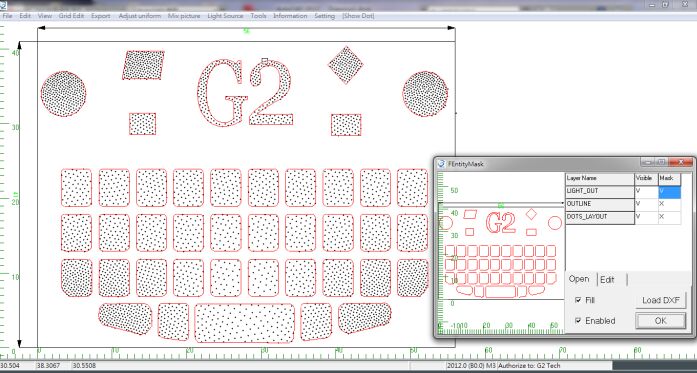This screenshot has height=373, width=697.
Task: Toggle the Fill checkbox
Action: point(578,300)
